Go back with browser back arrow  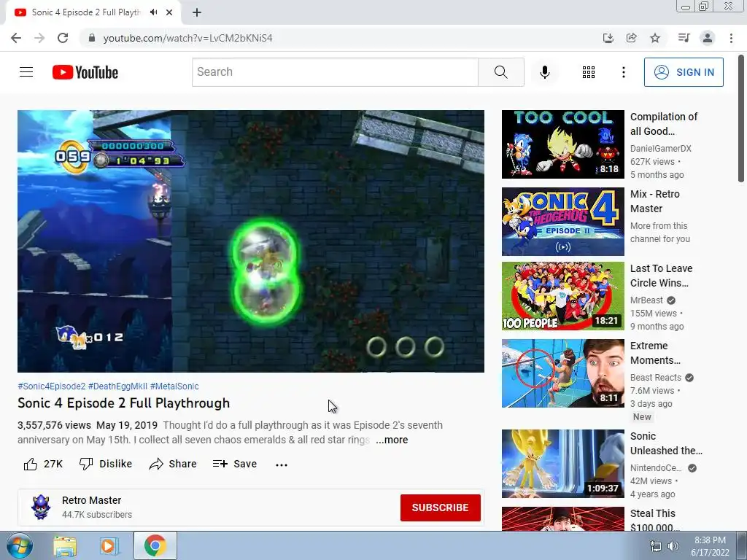pyautogui.click(x=16, y=38)
